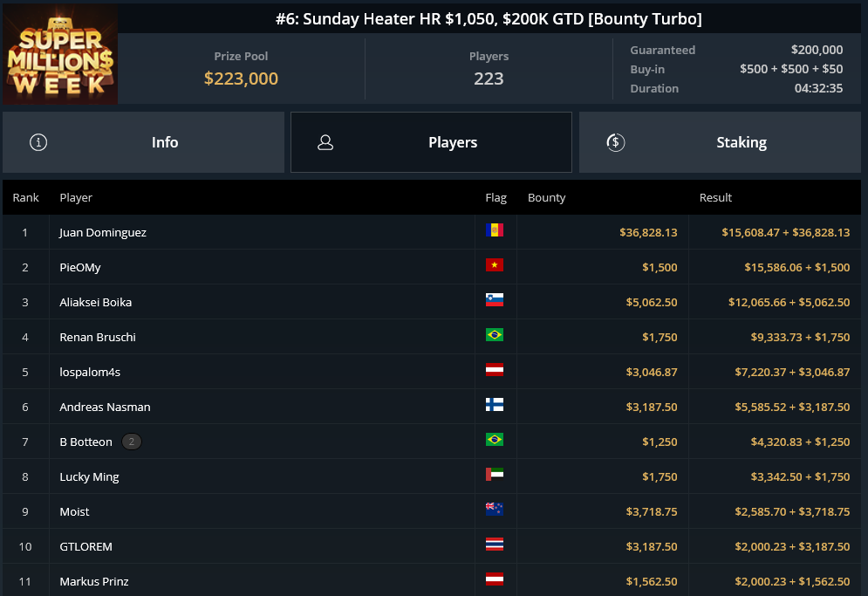Image resolution: width=868 pixels, height=596 pixels.
Task: Switch to the Staking tab
Action: click(x=720, y=142)
